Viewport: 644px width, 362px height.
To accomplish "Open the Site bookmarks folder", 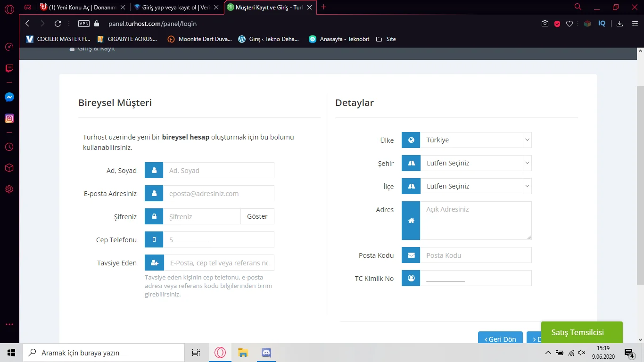I will [x=386, y=39].
